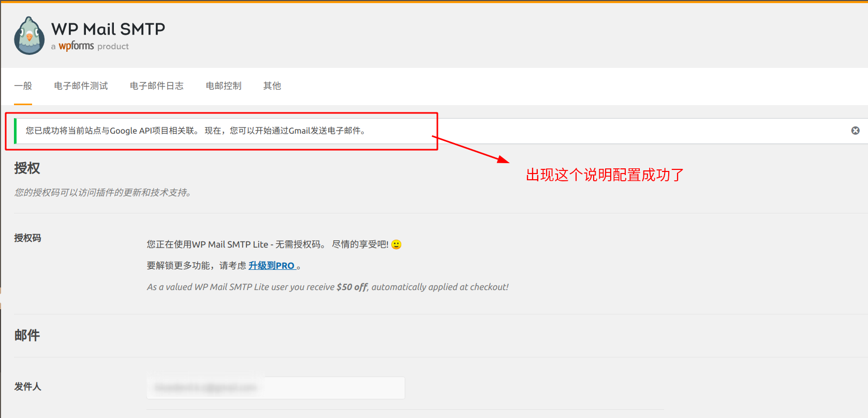This screenshot has height=418, width=868.
Task: Select the 其他 tab
Action: tap(272, 86)
